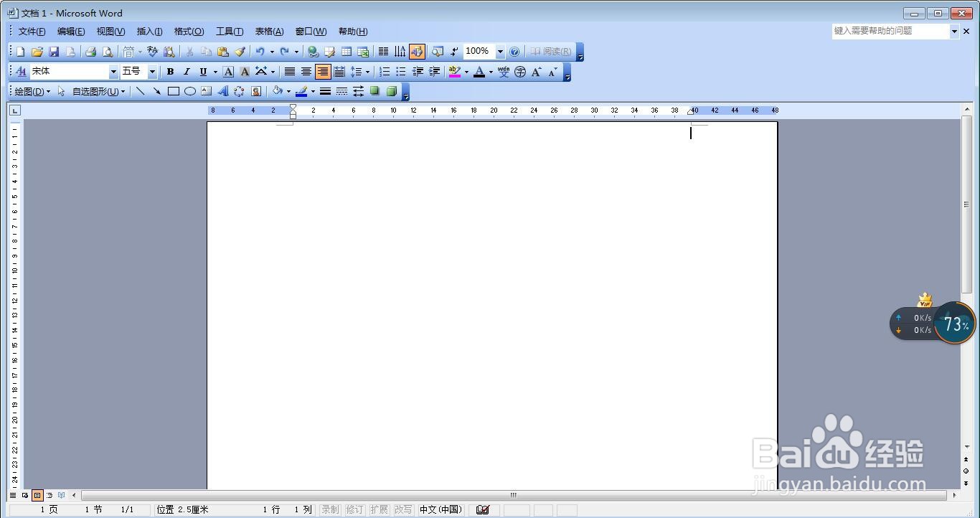The height and width of the screenshot is (518, 980).
Task: Open the 视图 menu
Action: [x=110, y=32]
